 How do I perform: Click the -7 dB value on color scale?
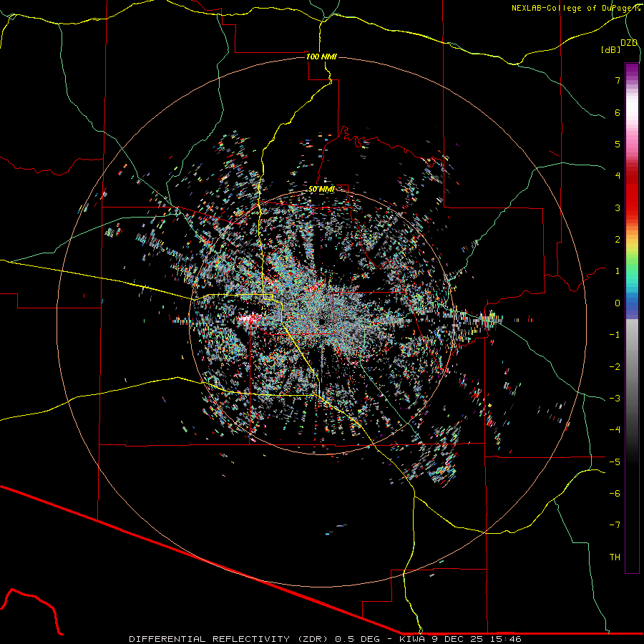tap(615, 525)
